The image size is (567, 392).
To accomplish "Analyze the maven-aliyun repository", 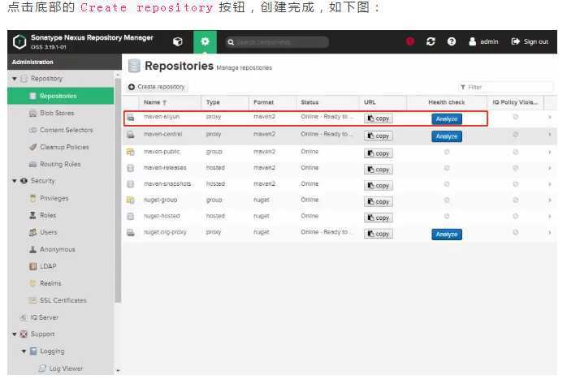I will (447, 118).
